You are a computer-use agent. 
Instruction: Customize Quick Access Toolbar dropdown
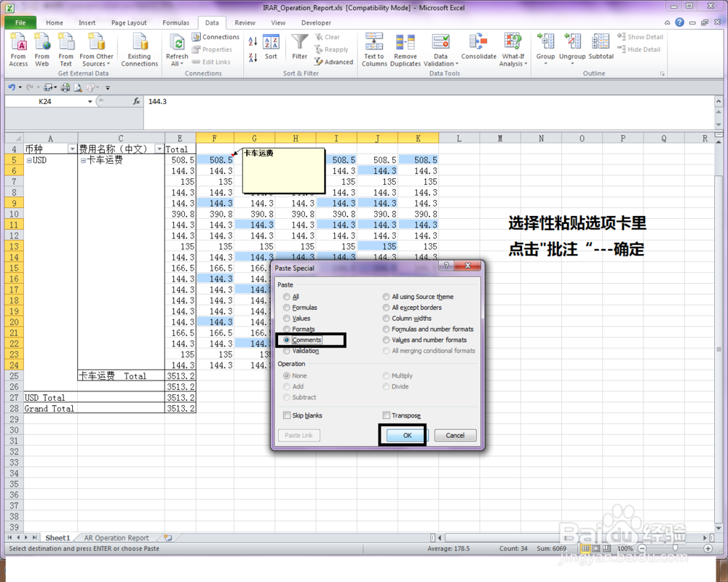[108, 88]
